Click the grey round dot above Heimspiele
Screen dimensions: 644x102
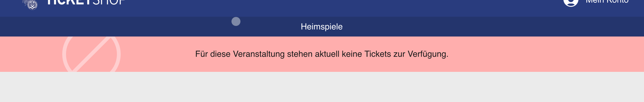point(236,21)
